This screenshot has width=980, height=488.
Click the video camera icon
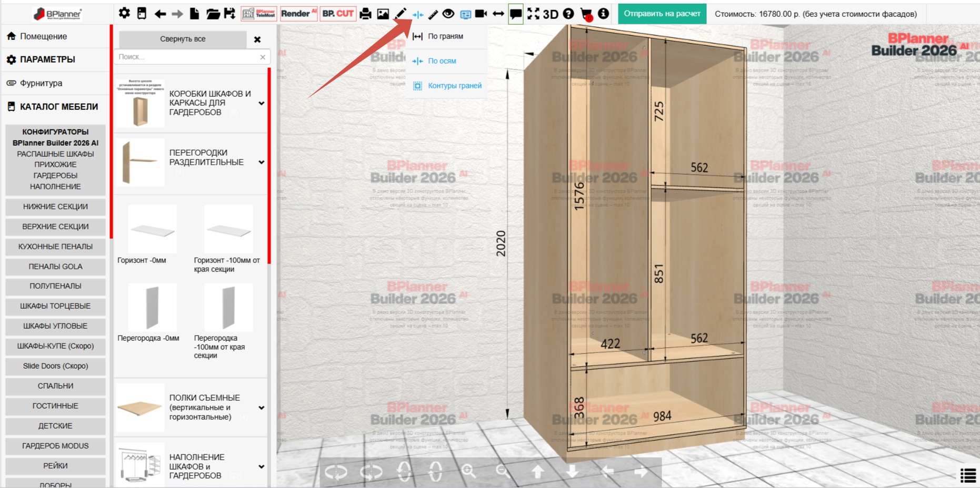click(x=481, y=14)
